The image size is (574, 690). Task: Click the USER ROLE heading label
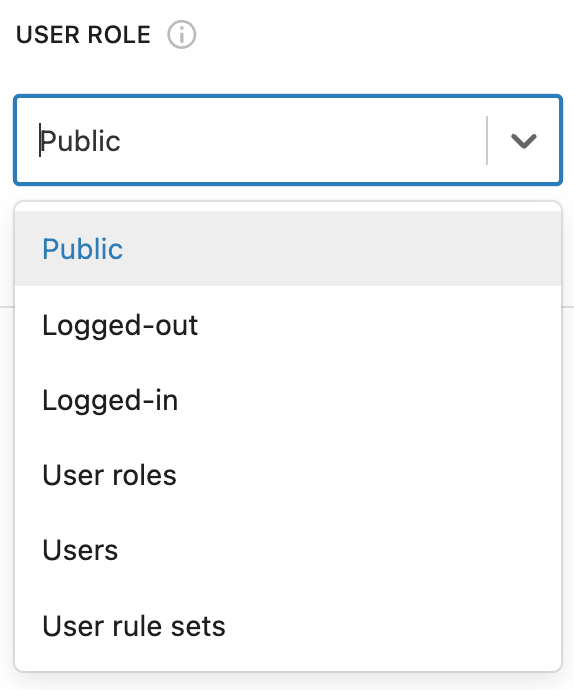83,35
